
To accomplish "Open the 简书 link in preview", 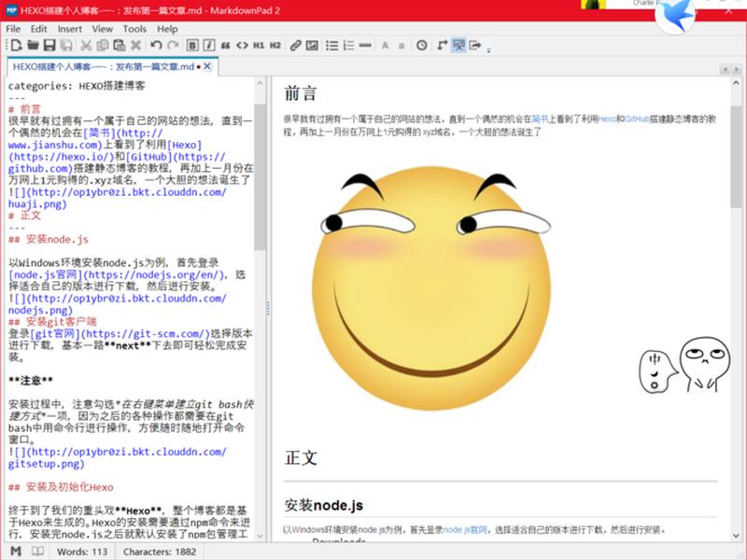I will click(540, 119).
